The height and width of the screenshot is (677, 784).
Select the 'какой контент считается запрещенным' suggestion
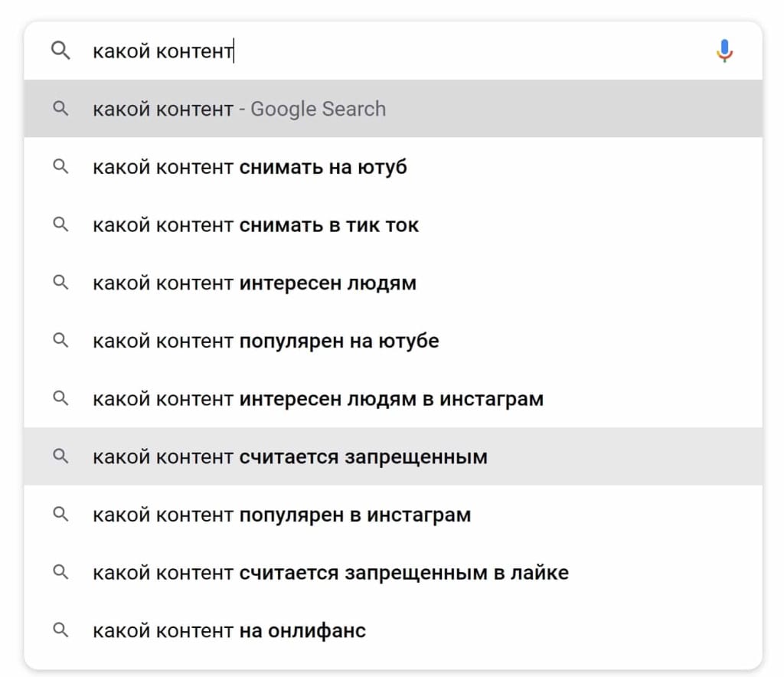pos(289,456)
